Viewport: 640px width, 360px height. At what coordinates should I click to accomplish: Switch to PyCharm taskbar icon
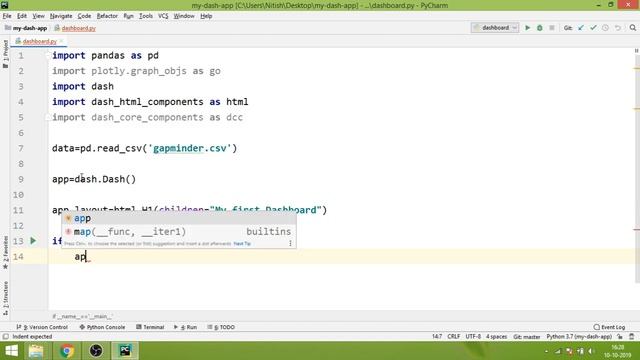coord(125,351)
